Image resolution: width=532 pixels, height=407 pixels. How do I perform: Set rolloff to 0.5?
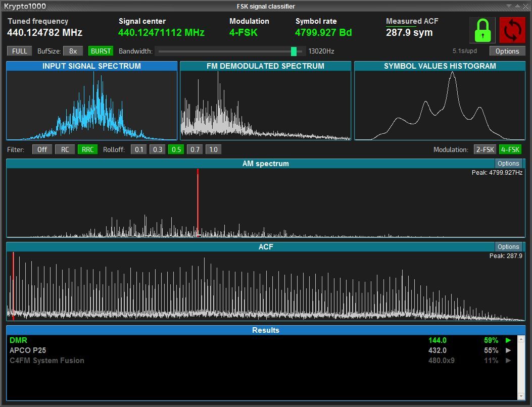tap(176, 149)
